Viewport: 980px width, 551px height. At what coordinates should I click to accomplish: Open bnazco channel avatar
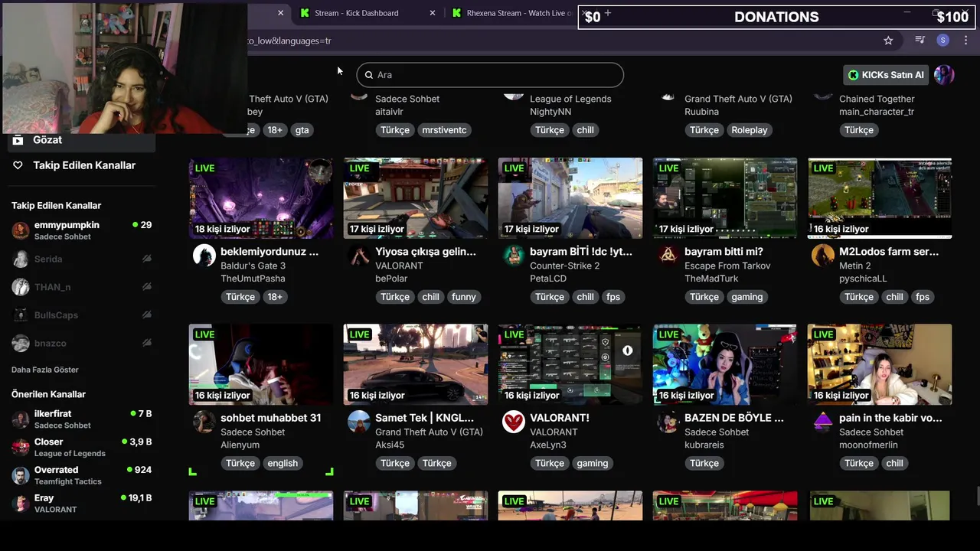21,343
